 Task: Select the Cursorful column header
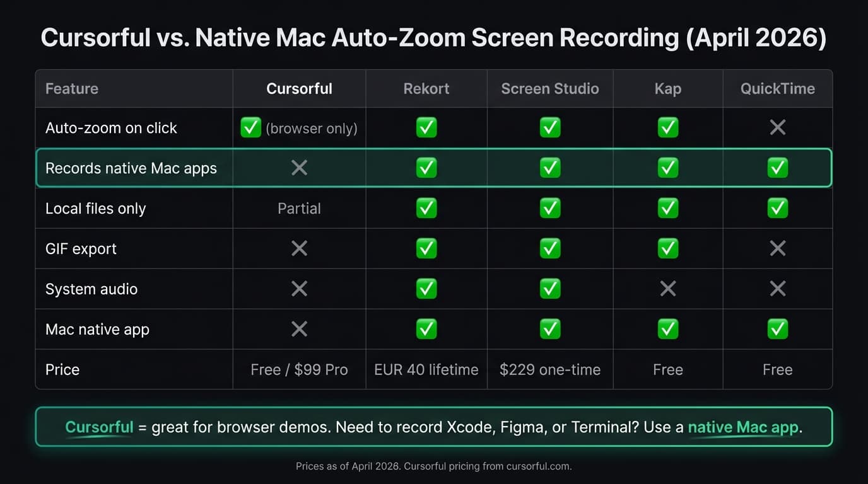pos(299,88)
